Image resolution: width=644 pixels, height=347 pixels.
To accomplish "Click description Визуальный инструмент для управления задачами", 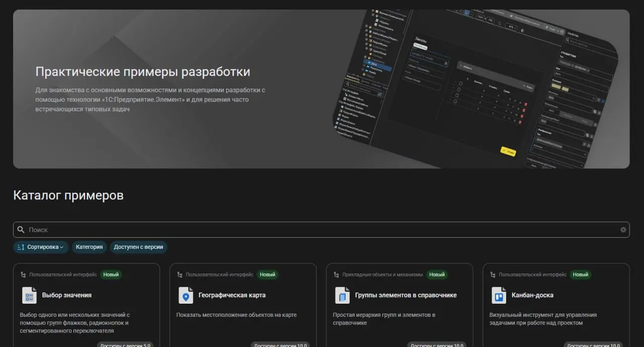I will pyautogui.click(x=543, y=319).
